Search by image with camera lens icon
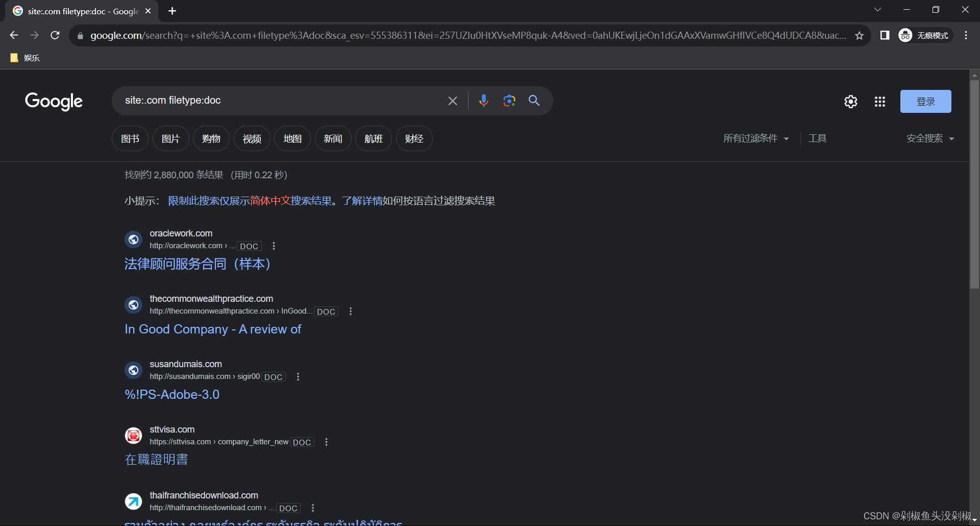Screen dimensions: 980x526 509,101
